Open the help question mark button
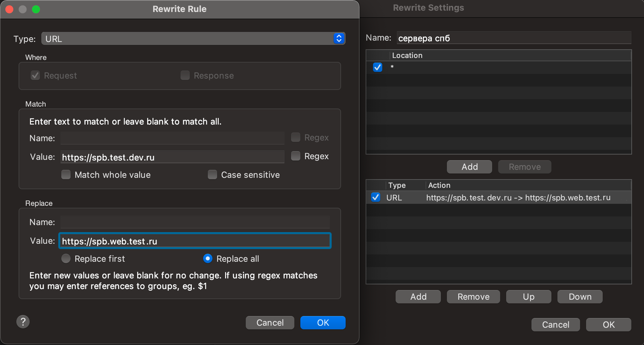Viewport: 644px width, 345px height. (x=23, y=322)
